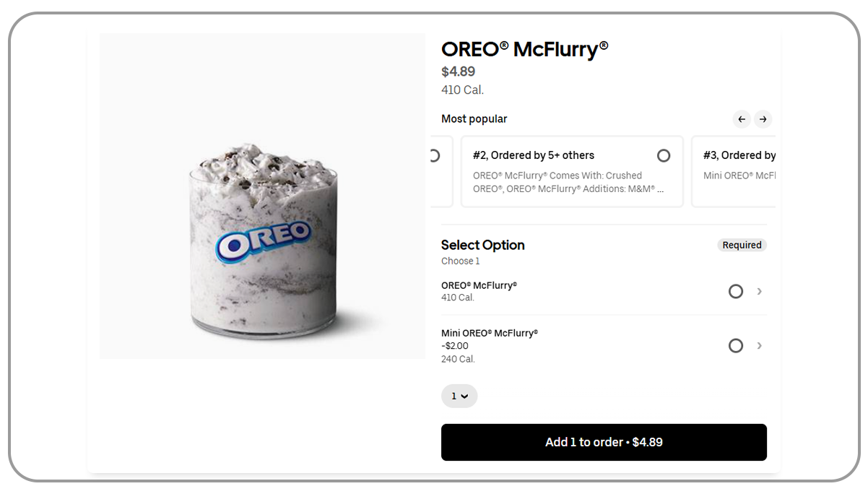The height and width of the screenshot is (494, 868).
Task: Select the #2 Ordered by 5+ others radio
Action: tap(664, 156)
